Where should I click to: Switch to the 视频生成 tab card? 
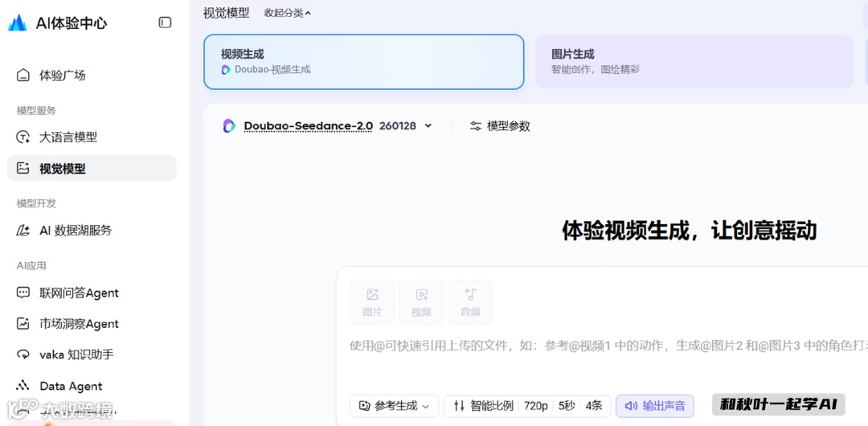[364, 62]
